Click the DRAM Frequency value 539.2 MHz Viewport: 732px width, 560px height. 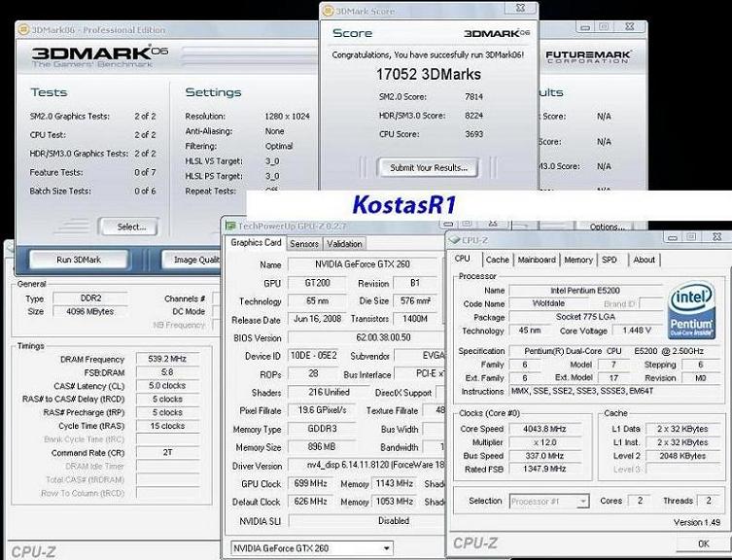[x=167, y=359]
